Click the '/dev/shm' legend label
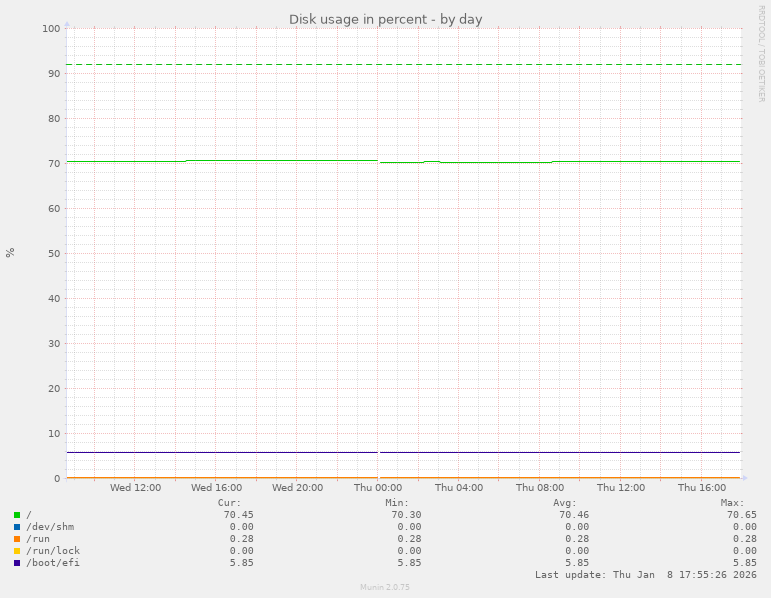Screen dimensions: 771x598 click(50, 527)
